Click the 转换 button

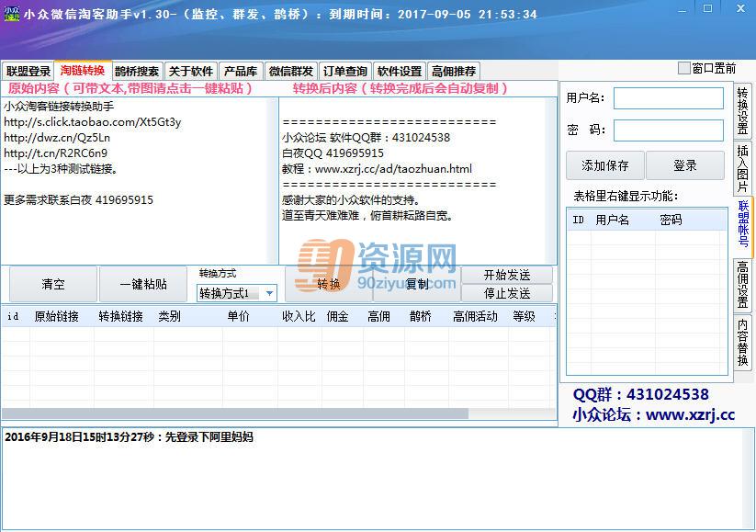[x=328, y=284]
